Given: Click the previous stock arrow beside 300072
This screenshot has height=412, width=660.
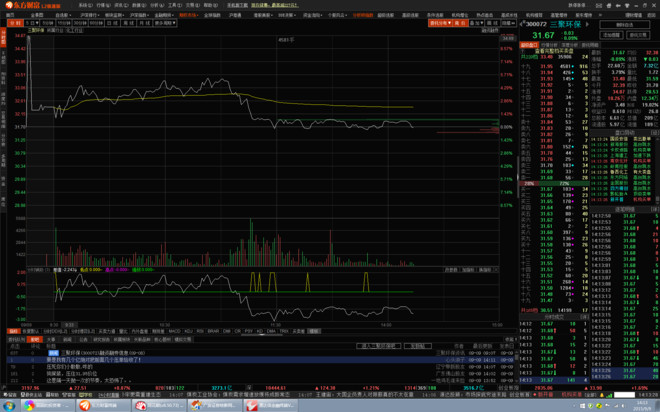Looking at the screenshot, I should click(x=523, y=24).
